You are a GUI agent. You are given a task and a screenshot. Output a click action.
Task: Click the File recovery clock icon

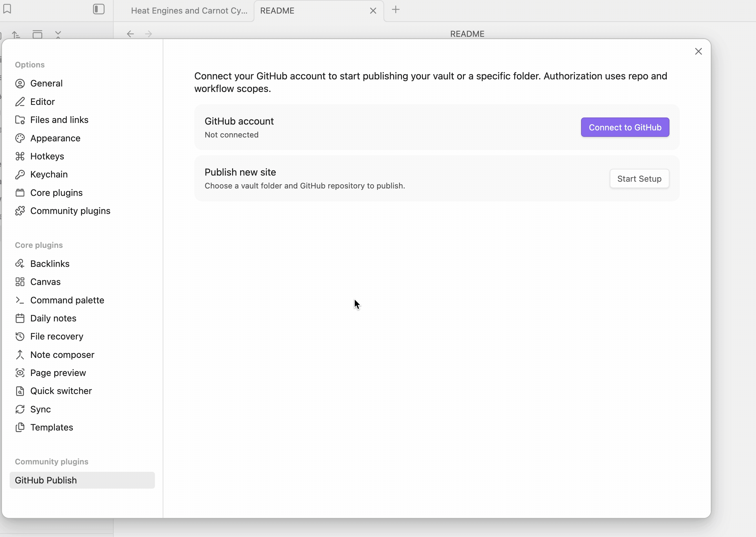pyautogui.click(x=20, y=336)
